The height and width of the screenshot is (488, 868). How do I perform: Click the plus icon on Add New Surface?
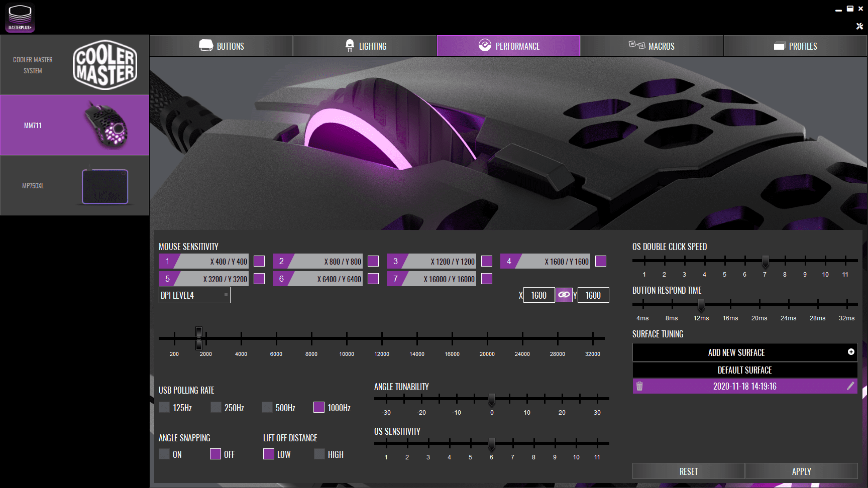click(x=851, y=352)
